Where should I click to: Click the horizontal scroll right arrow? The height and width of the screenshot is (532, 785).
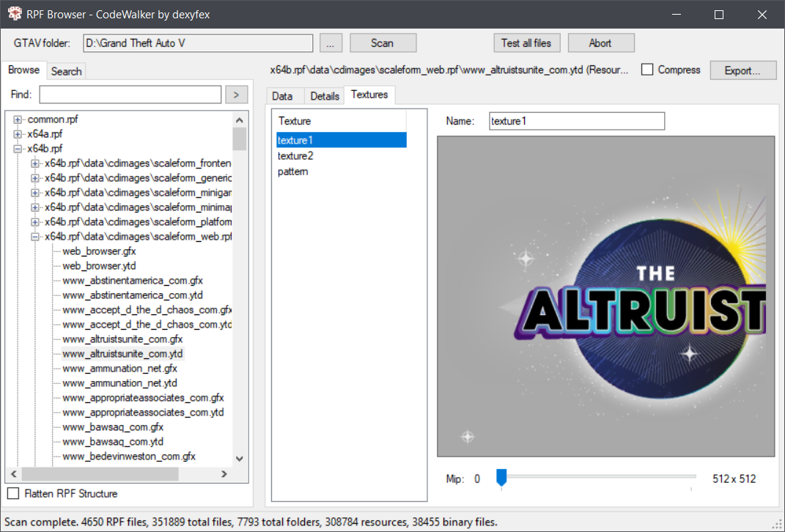coord(224,474)
